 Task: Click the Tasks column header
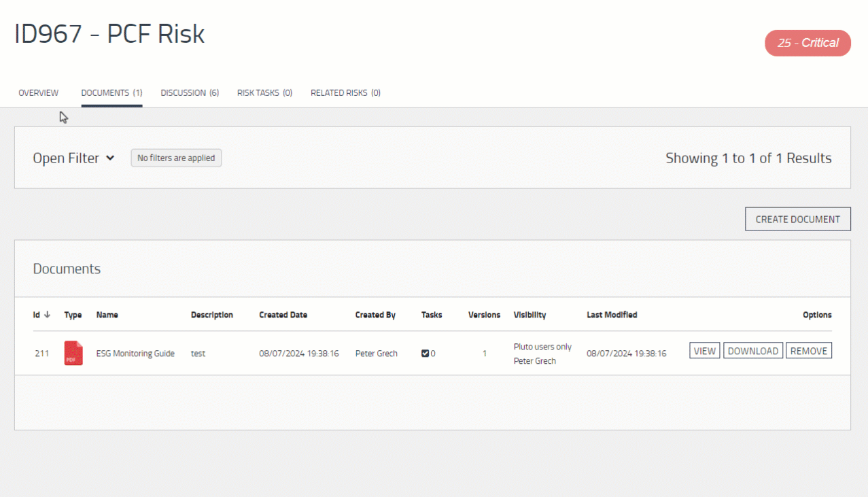tap(432, 315)
